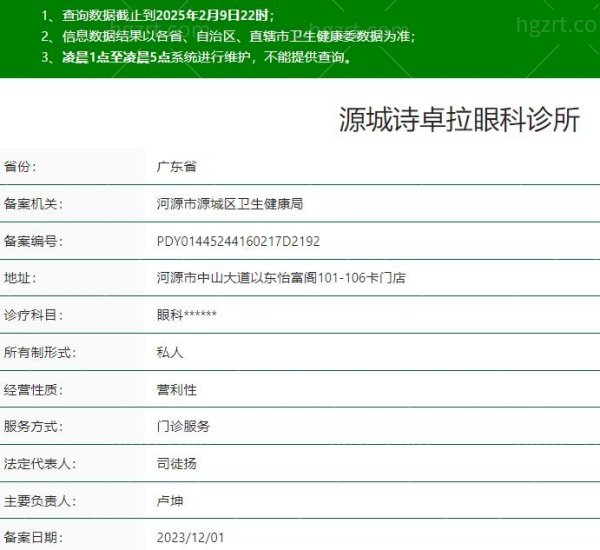Click the 备案机关 field label
Viewport: 600px width, 550px height.
33,204
